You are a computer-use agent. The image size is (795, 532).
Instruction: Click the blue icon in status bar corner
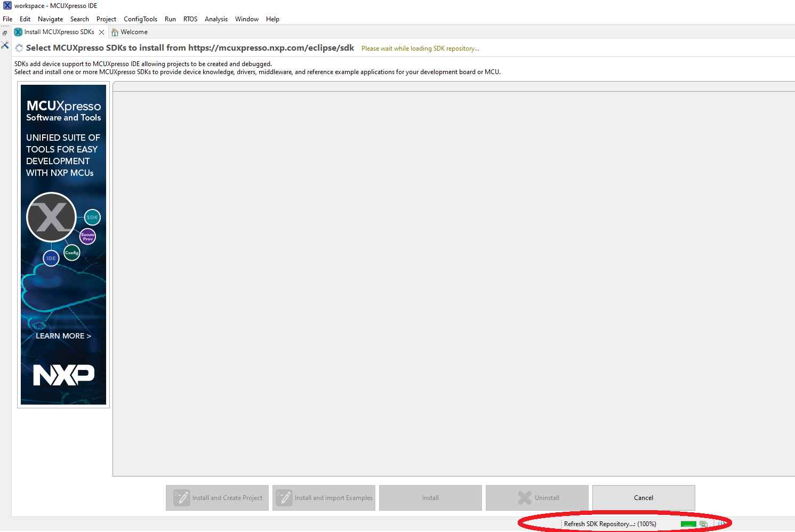[x=721, y=524]
